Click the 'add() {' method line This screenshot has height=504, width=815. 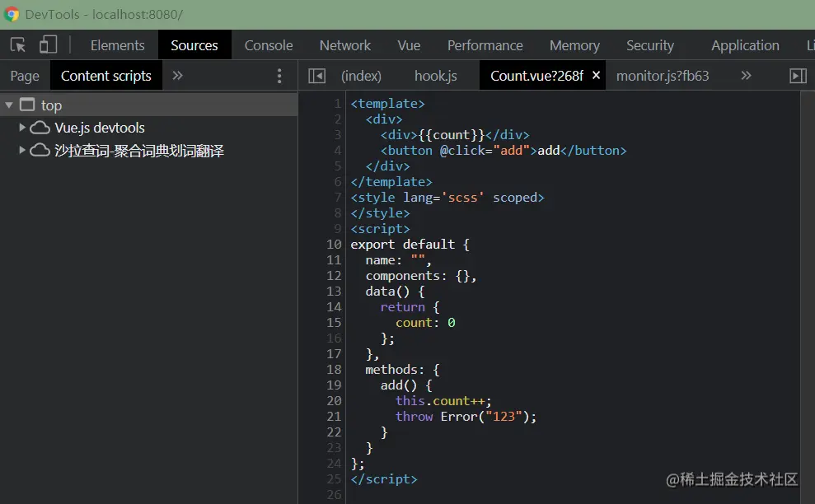(406, 385)
